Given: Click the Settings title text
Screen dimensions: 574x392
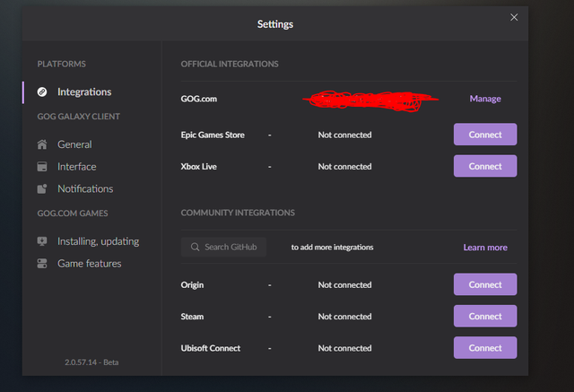Looking at the screenshot, I should 275,24.
